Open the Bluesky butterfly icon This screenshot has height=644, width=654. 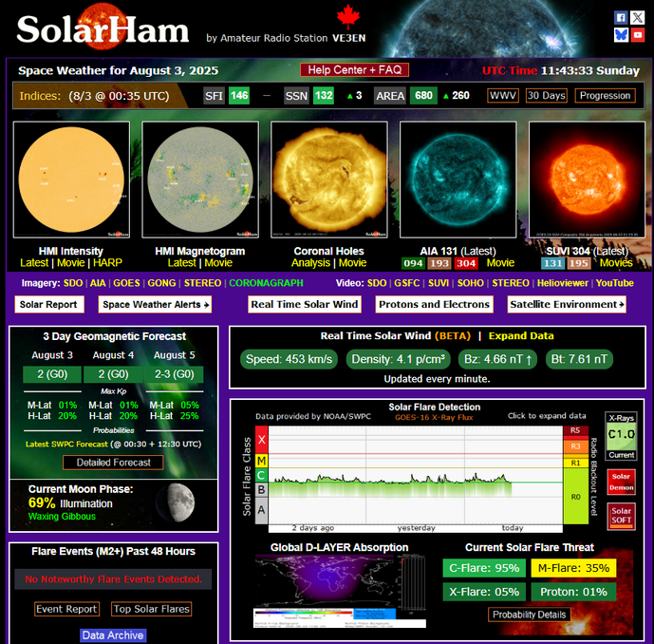point(621,34)
